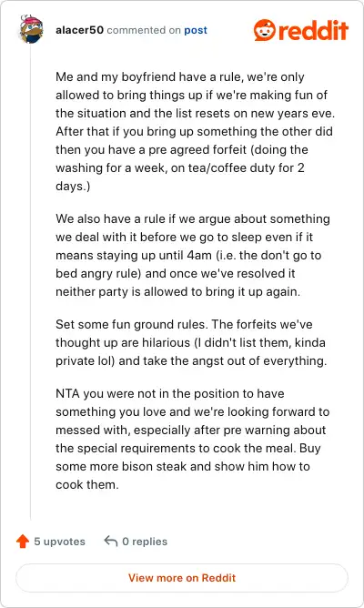The height and width of the screenshot is (608, 364).
Task: Click the reply arrow icon
Action: [111, 541]
